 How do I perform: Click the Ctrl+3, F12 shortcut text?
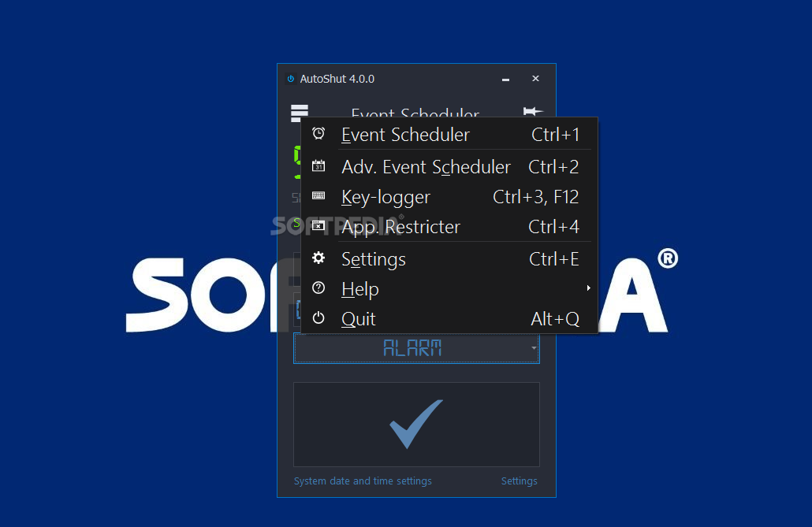(x=535, y=197)
